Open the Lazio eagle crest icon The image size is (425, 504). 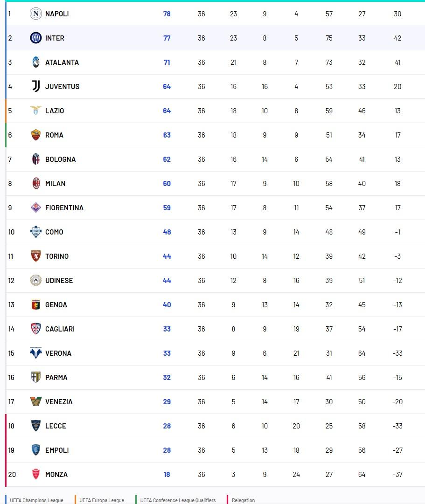click(x=36, y=111)
